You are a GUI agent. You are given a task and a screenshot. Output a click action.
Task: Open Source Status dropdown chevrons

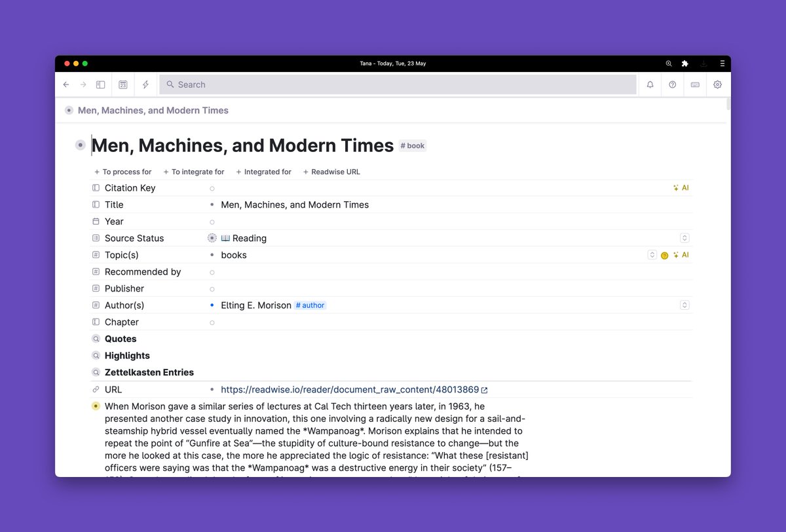[x=684, y=238]
